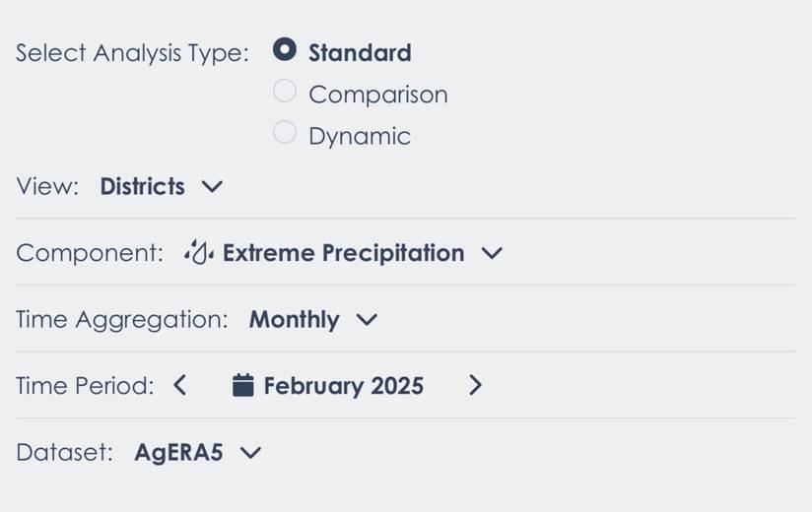
Task: Click the chevron next to Monthly
Action: [x=367, y=319]
